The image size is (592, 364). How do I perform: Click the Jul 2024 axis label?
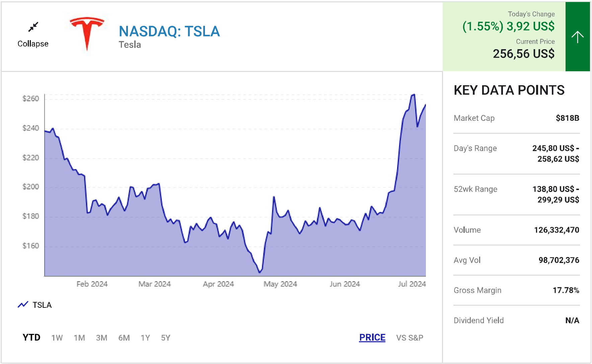(x=412, y=284)
